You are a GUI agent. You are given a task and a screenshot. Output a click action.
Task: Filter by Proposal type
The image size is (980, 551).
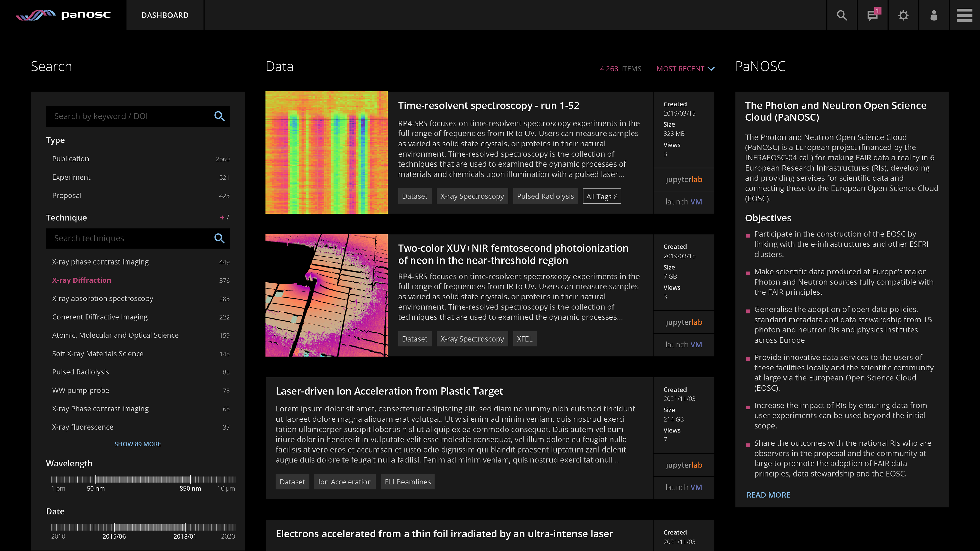coord(141,195)
